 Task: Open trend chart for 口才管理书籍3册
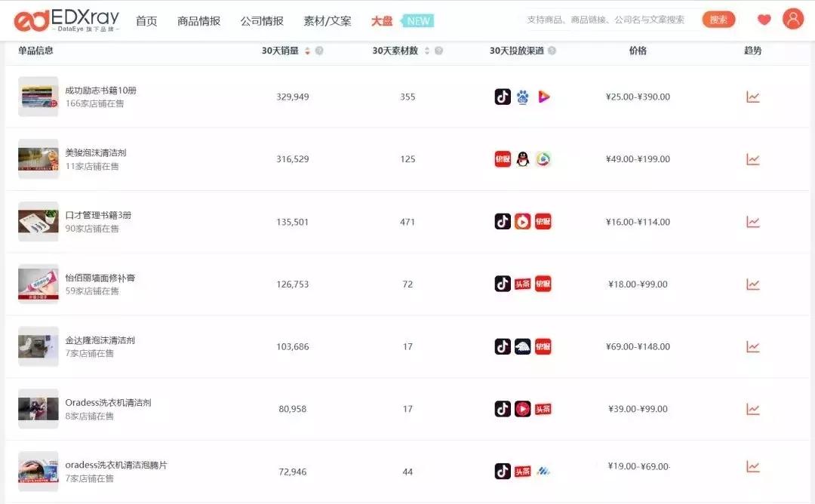coord(752,222)
